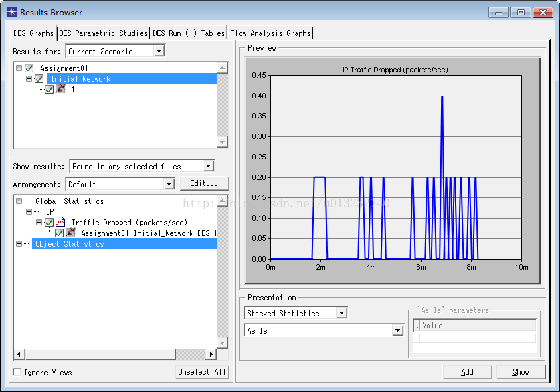
Task: Collapse the Assignment01 tree node
Action: pyautogui.click(x=19, y=68)
